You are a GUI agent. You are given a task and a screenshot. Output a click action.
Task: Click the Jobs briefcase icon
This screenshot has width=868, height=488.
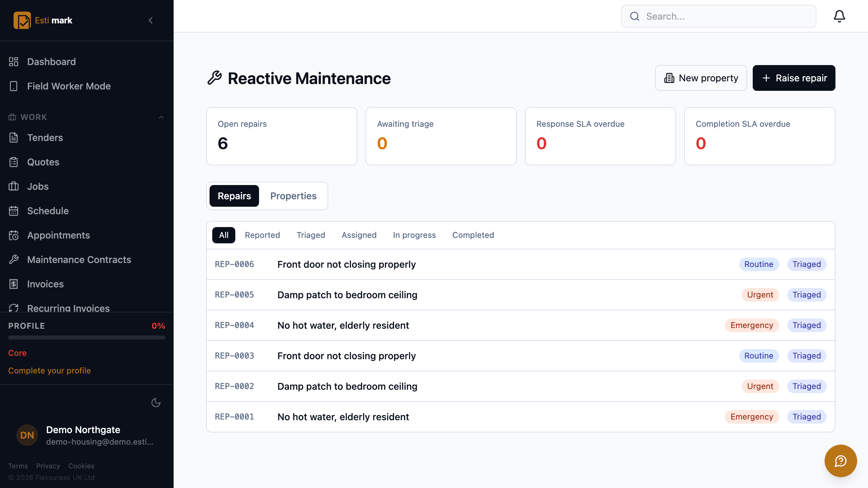14,186
